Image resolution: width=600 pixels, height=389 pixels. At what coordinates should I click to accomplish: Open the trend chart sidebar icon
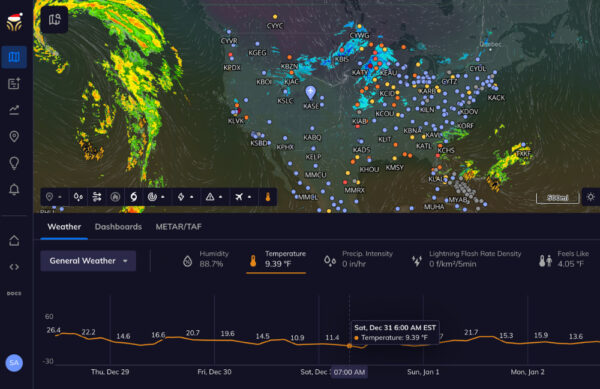[14, 110]
